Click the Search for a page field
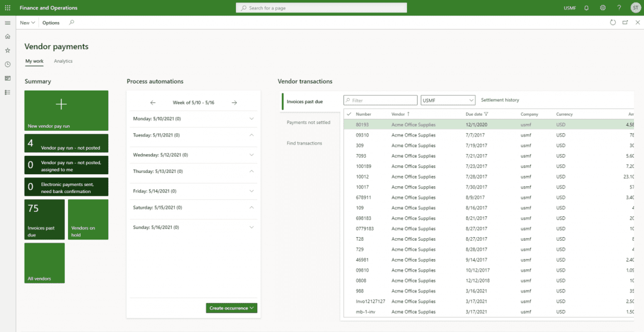This screenshot has height=332, width=644. pos(321,8)
